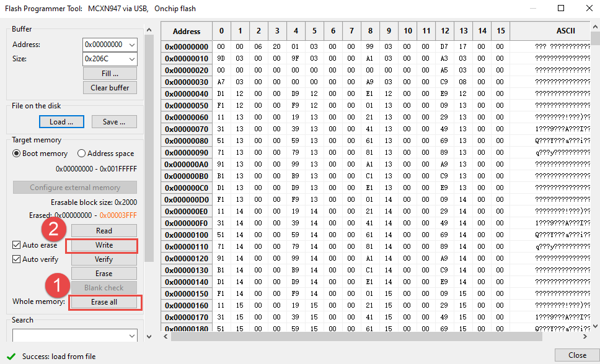Enable the Auto erase checkbox

click(x=15, y=245)
